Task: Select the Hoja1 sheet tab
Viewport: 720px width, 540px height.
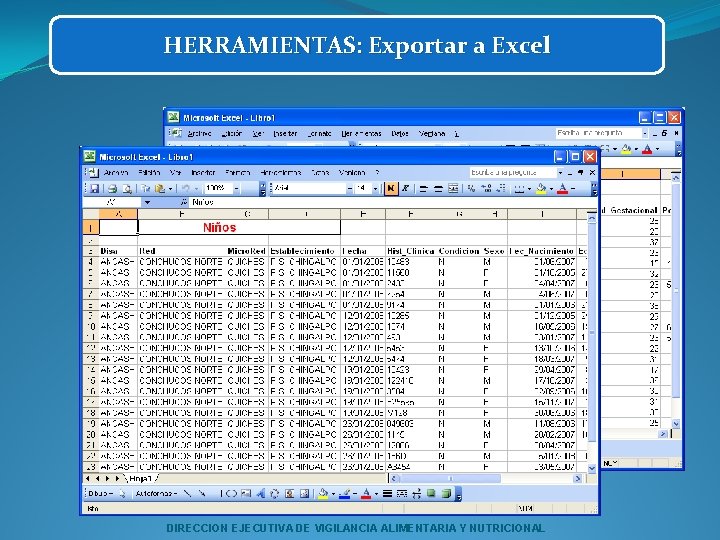Action: 140,479
